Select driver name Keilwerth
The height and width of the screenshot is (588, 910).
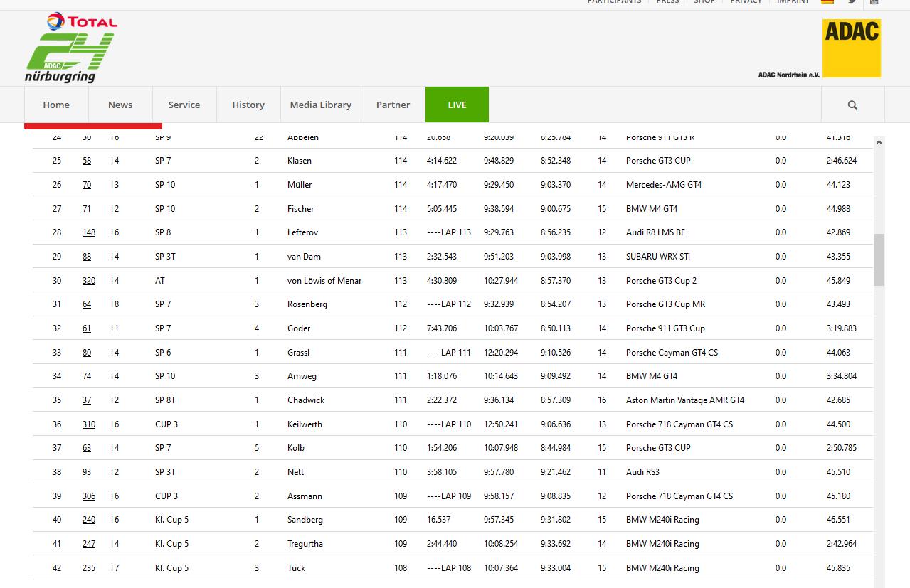(305, 424)
